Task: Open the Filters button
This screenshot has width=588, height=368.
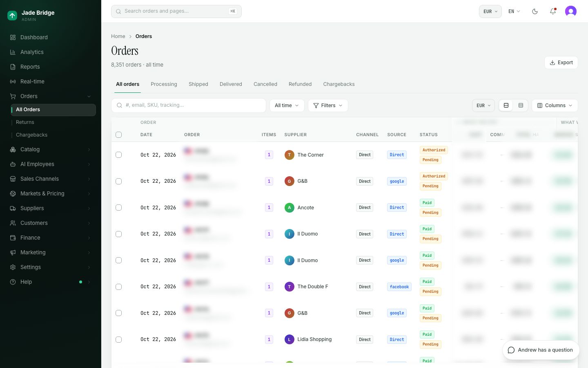Action: 328,105
